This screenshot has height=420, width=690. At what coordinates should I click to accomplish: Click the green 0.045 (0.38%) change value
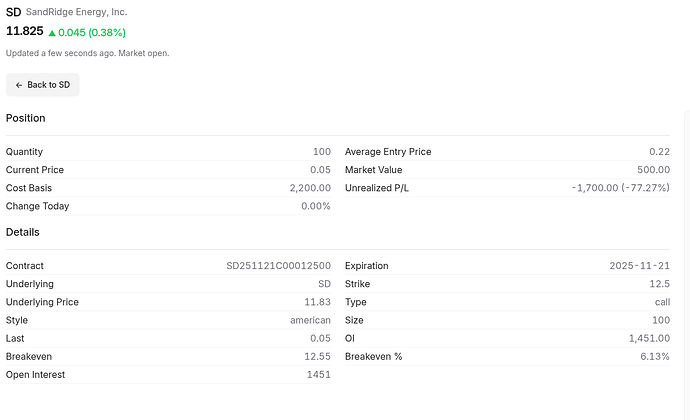pyautogui.click(x=92, y=33)
